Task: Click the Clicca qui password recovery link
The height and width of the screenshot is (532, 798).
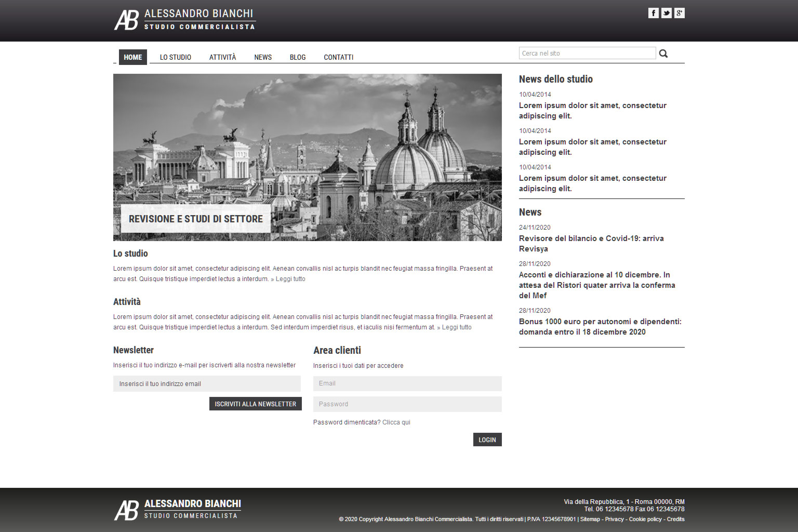Action: tap(396, 422)
